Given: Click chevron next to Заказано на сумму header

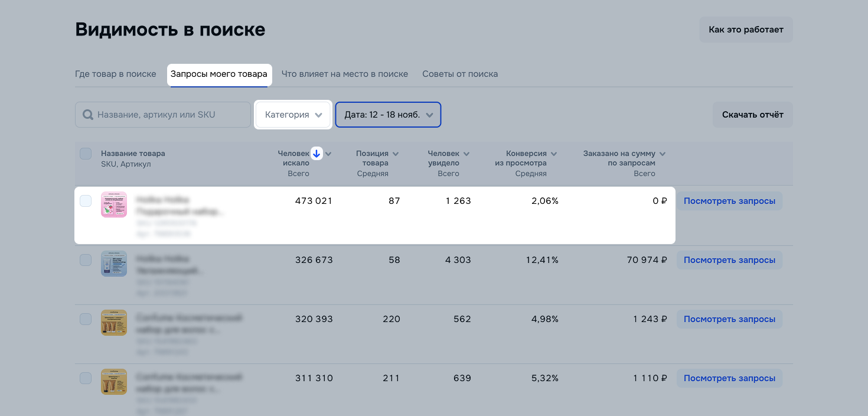Looking at the screenshot, I should [663, 154].
